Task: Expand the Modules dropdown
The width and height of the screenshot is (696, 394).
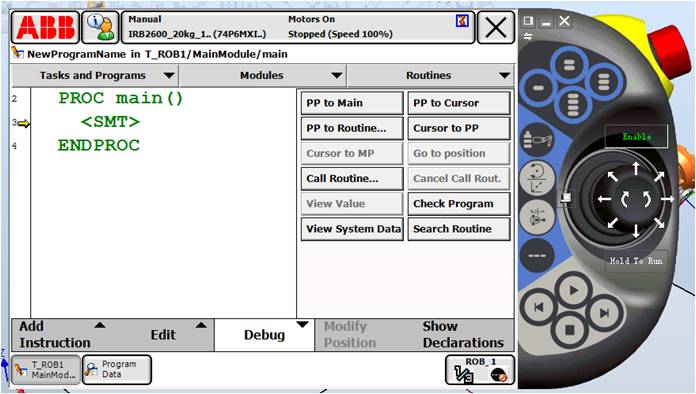Action: (263, 75)
